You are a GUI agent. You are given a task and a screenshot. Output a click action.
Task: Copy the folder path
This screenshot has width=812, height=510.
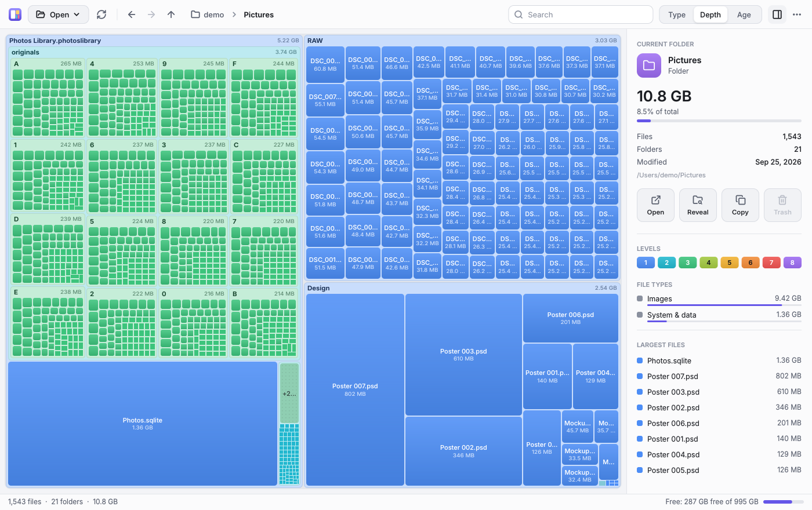740,205
